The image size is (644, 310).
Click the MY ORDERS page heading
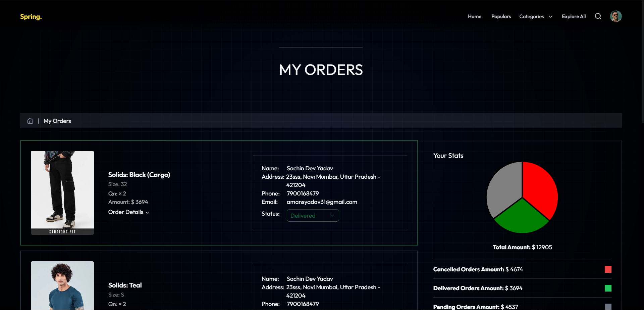point(321,70)
